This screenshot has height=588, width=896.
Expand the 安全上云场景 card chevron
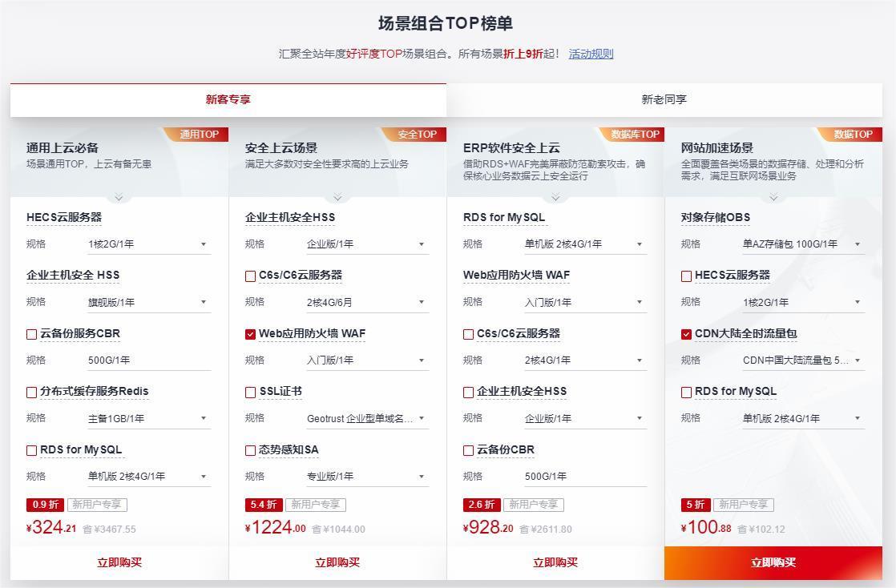(337, 197)
